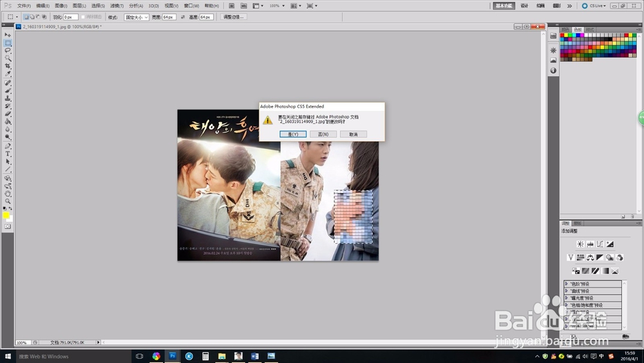The width and height of the screenshot is (644, 363).
Task: Select the Hand tool
Action: (8, 193)
